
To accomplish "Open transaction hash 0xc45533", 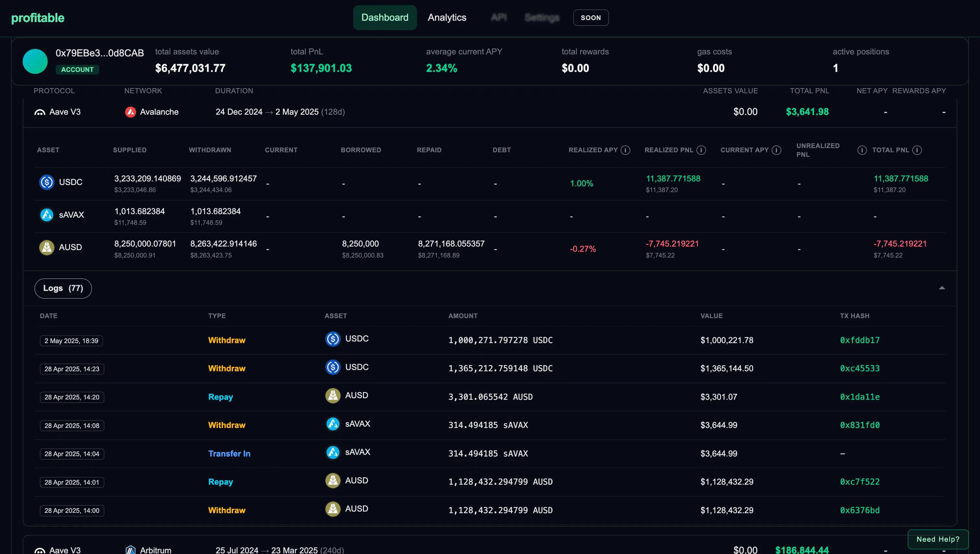I will click(x=860, y=368).
